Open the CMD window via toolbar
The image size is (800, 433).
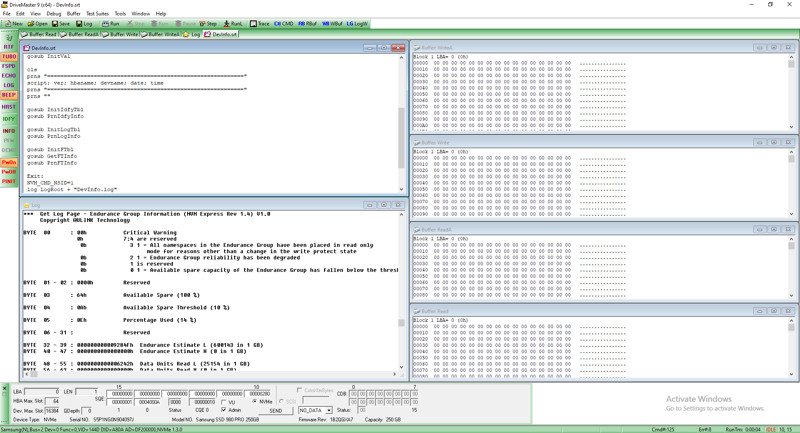(284, 23)
